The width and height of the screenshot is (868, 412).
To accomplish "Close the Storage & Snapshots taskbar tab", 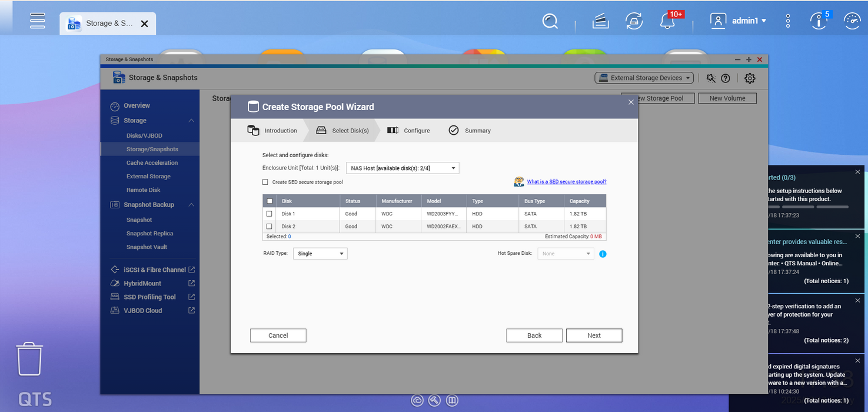I will pos(144,24).
